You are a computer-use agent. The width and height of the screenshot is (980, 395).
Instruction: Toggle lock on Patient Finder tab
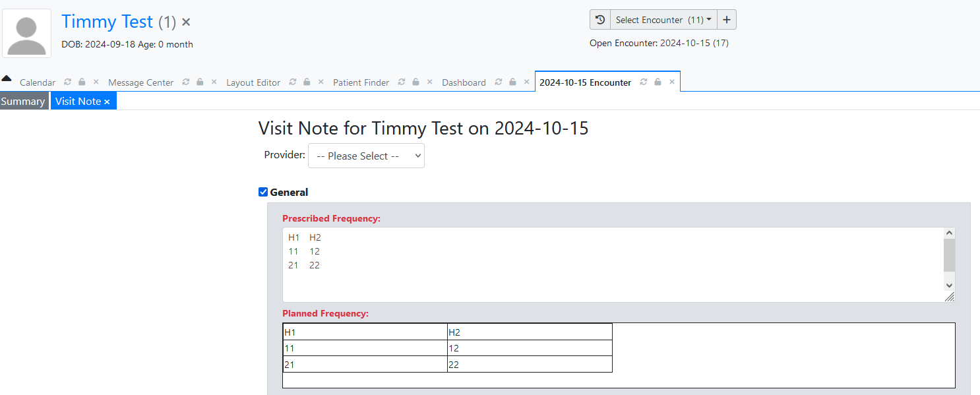tap(415, 82)
